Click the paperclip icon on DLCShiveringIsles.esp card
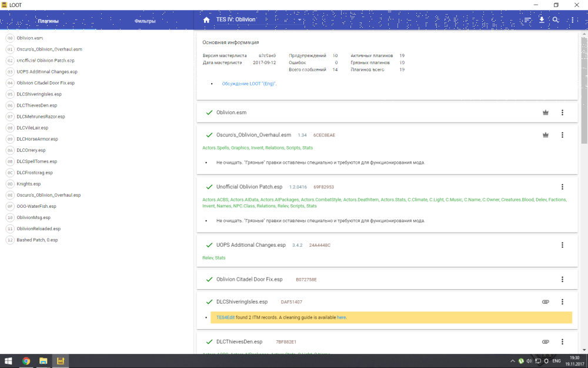Viewport: 588px width, 368px height. tap(546, 301)
